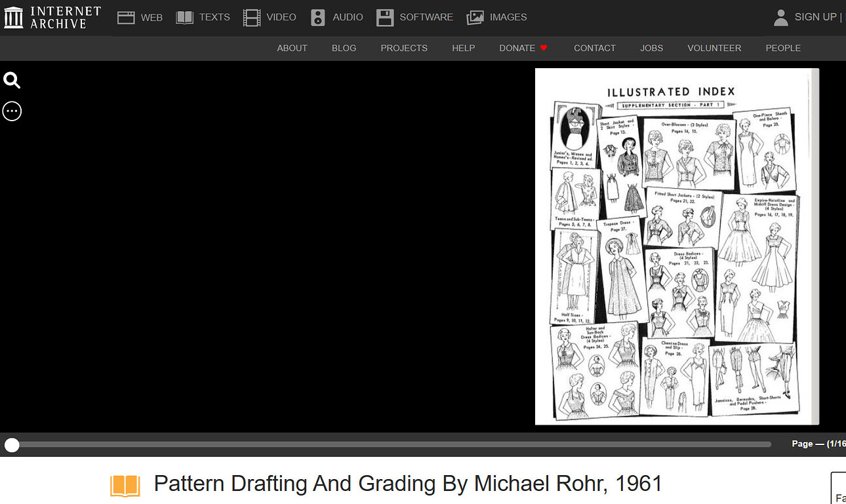This screenshot has width=846, height=504.
Task: Open the VIDEO section icon
Action: (x=251, y=17)
